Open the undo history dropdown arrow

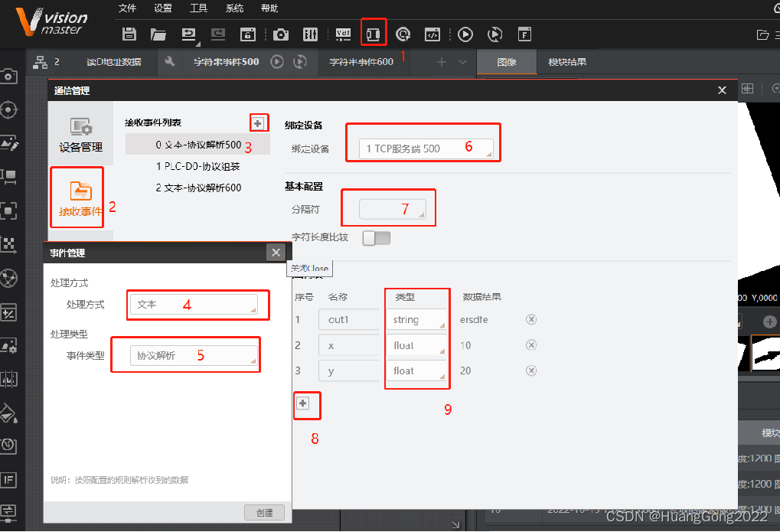coord(198,44)
